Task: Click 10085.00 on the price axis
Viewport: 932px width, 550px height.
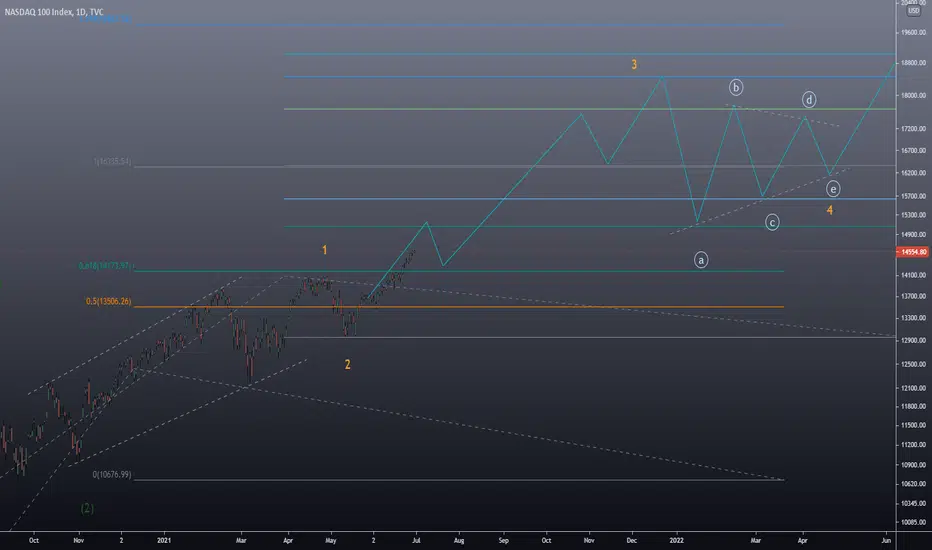Action: (x=913, y=523)
